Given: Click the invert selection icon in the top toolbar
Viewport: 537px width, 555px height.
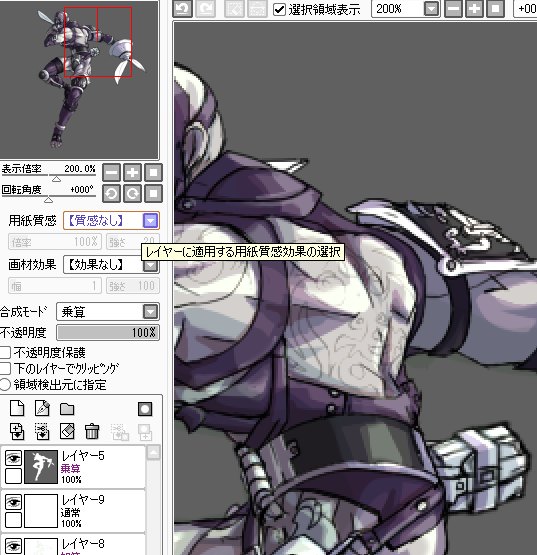Looking at the screenshot, I should tap(257, 8).
